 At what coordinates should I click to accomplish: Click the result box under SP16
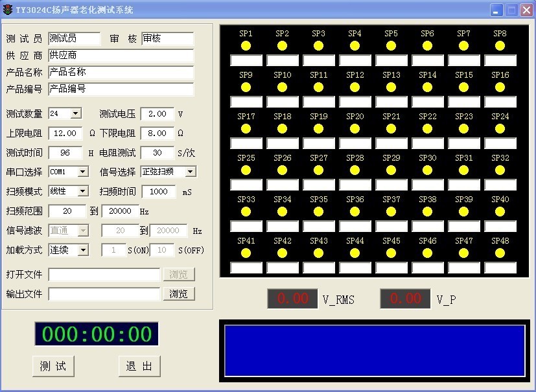click(x=500, y=102)
